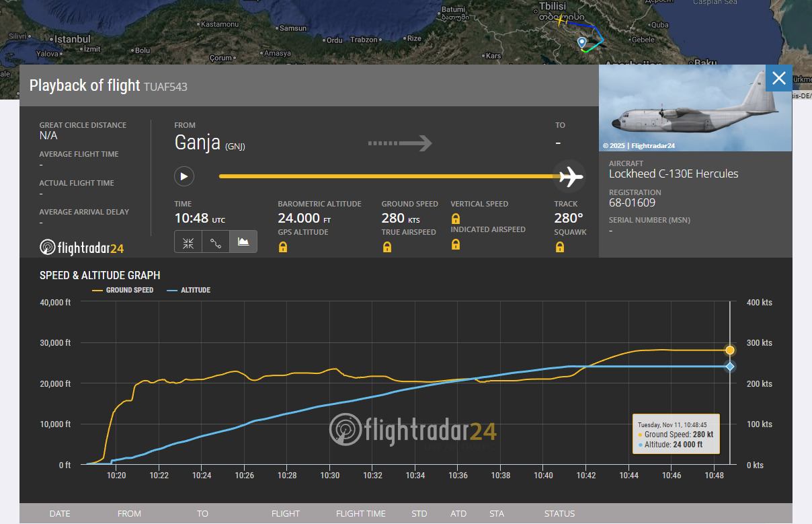Click the blue altitude diamond marker on graph
This screenshot has width=812, height=524.
tap(730, 367)
